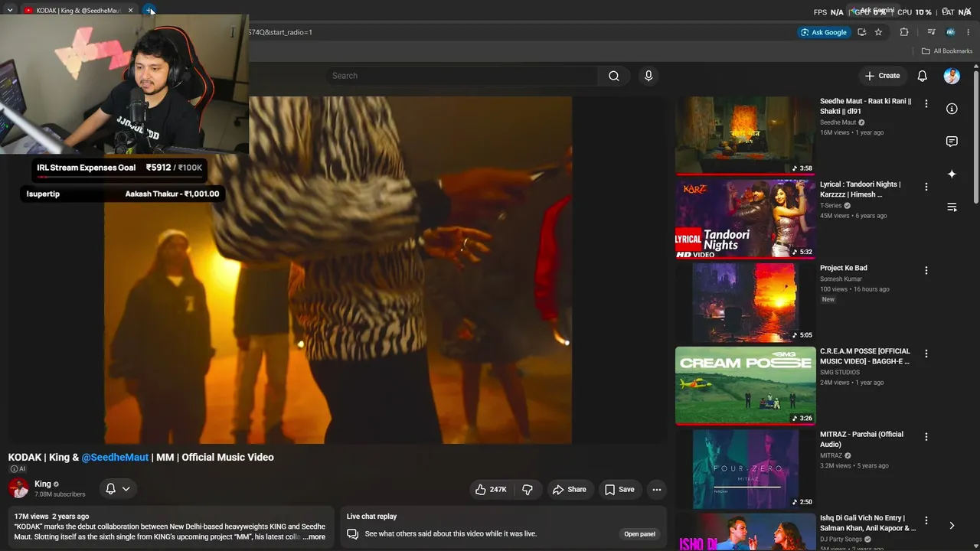
Task: Click the page vertical scrollbar
Action: (x=976, y=138)
